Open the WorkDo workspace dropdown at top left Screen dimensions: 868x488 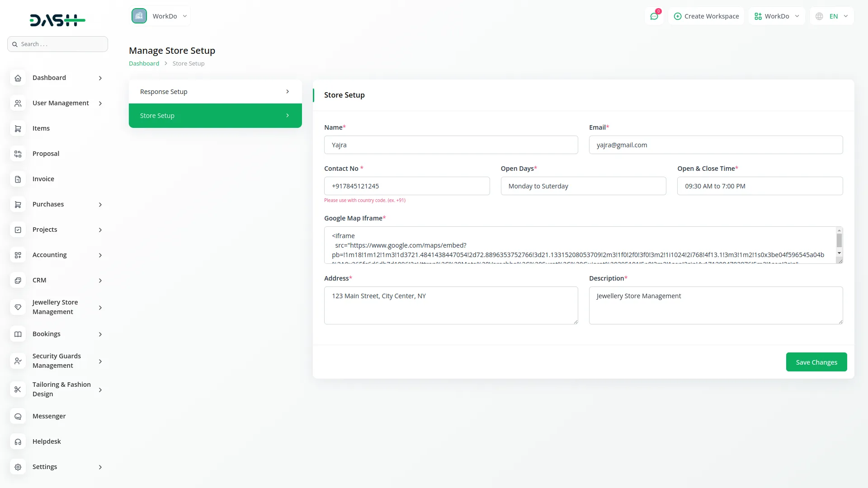pyautogui.click(x=160, y=16)
